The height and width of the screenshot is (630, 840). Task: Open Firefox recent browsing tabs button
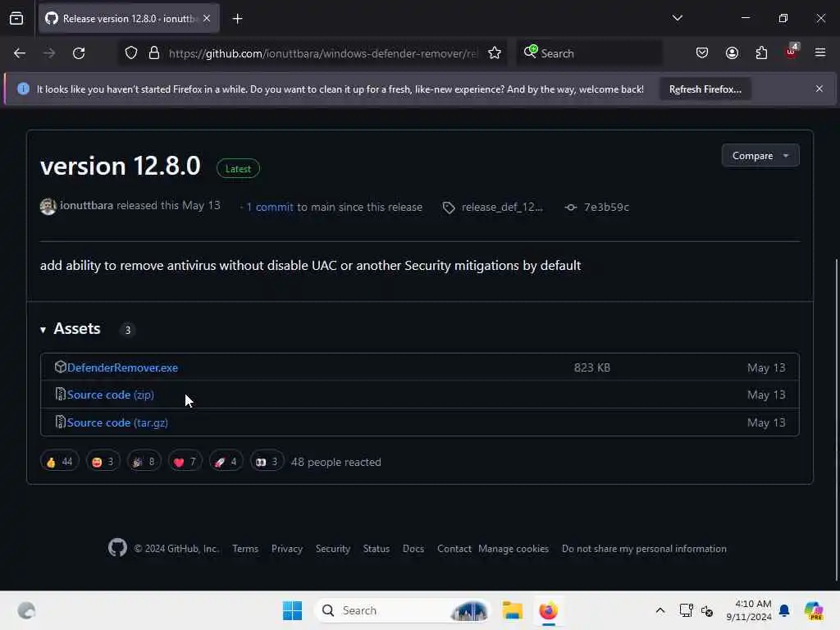point(16,19)
